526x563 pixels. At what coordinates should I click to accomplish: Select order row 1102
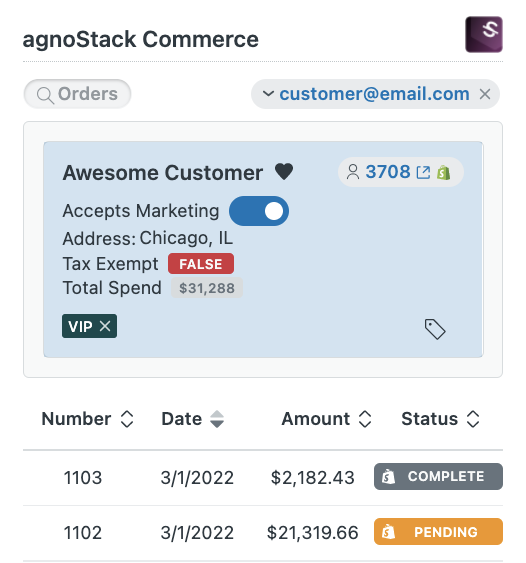(263, 533)
